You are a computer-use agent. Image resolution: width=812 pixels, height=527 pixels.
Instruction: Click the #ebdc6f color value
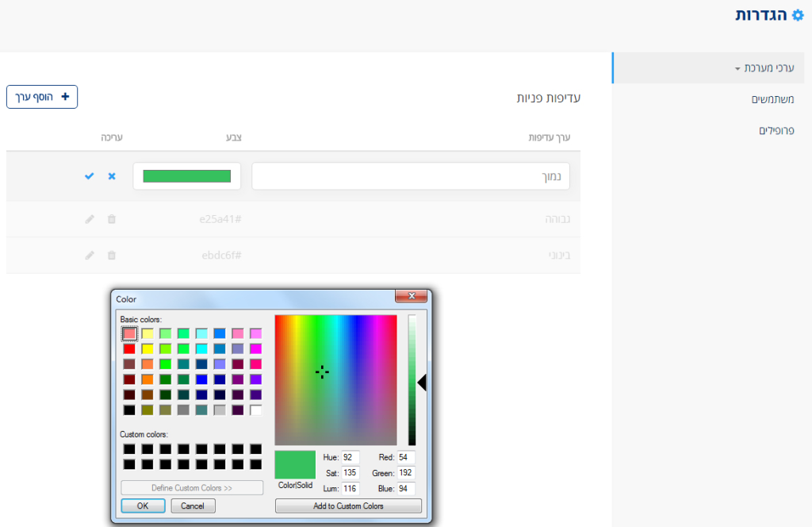[x=222, y=256]
